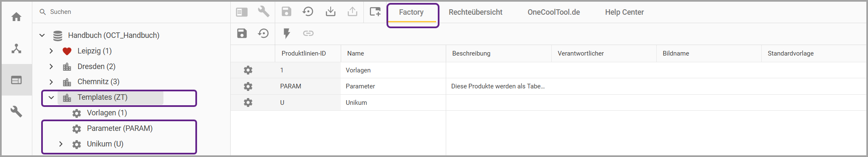868x157 pixels.
Task: Click the search magnifier icon
Action: pyautogui.click(x=42, y=12)
